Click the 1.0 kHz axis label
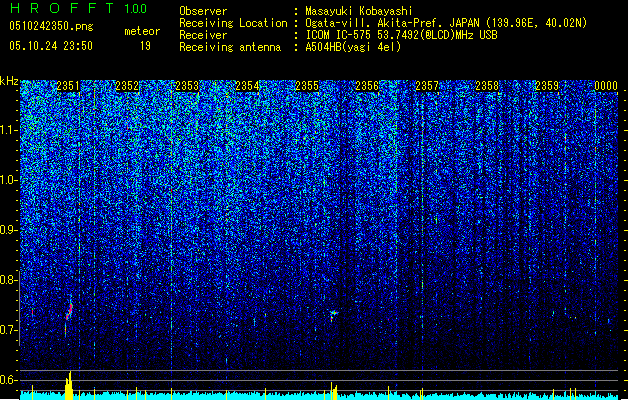The width and height of the screenshot is (629, 400). pyautogui.click(x=9, y=180)
